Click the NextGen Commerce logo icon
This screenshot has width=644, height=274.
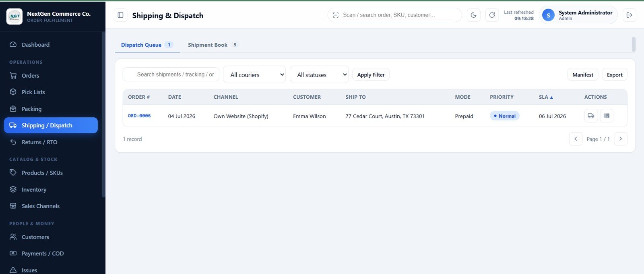click(14, 17)
